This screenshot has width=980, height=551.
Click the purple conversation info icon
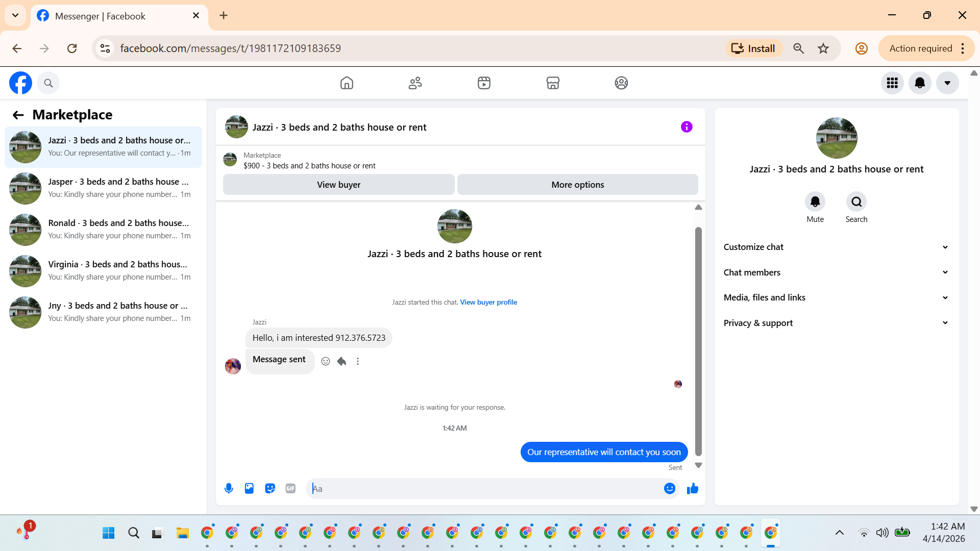687,127
